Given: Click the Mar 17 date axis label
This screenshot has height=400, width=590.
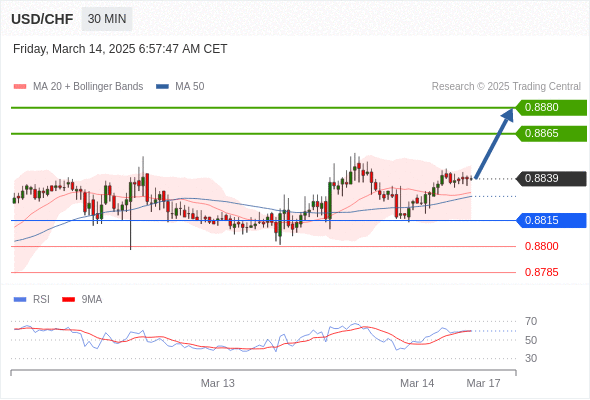Looking at the screenshot, I should point(484,383).
